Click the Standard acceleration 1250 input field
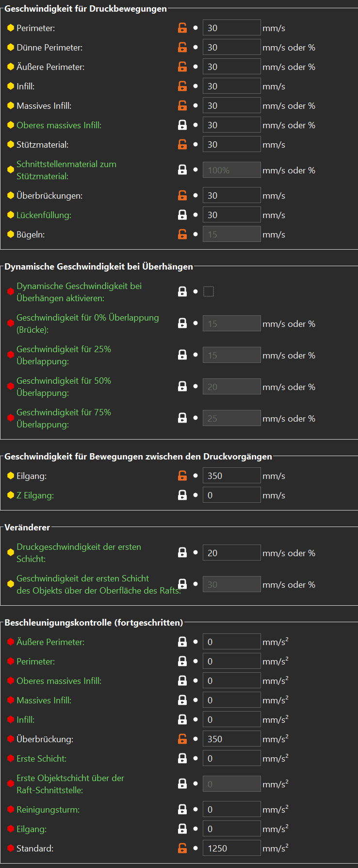This screenshot has height=868, width=358. point(231,849)
